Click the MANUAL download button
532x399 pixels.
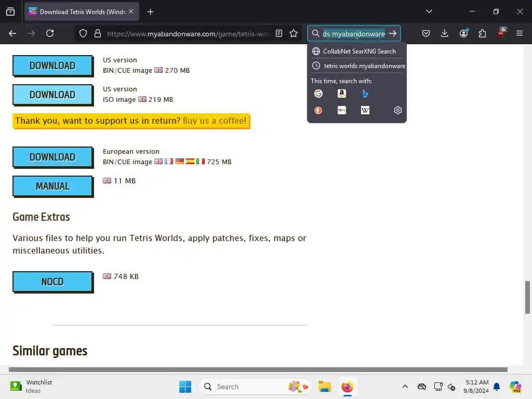click(52, 187)
